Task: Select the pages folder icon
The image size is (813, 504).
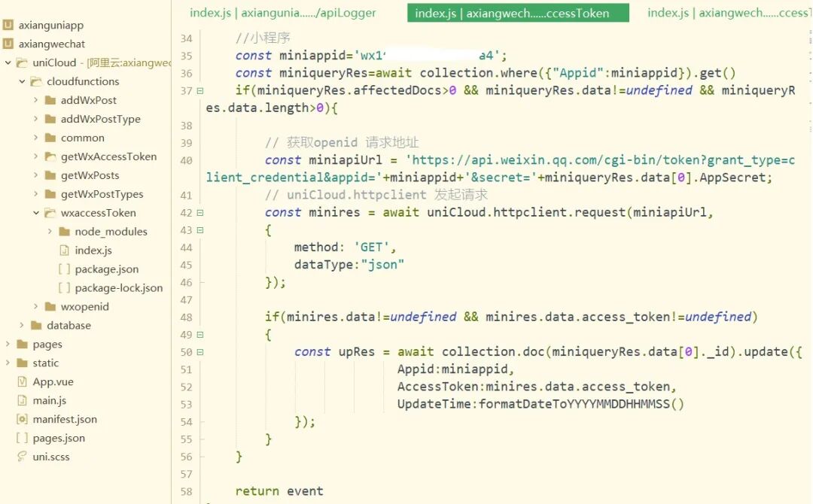Action: click(23, 344)
